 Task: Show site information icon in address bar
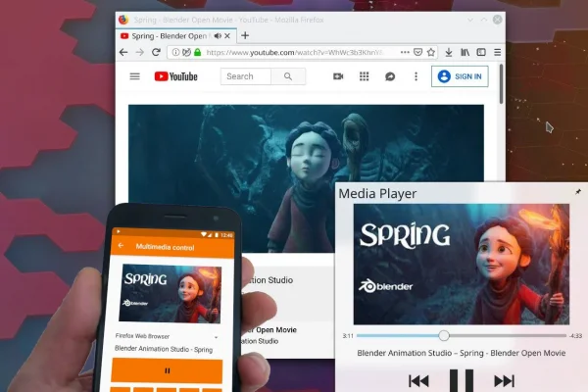[x=175, y=53]
